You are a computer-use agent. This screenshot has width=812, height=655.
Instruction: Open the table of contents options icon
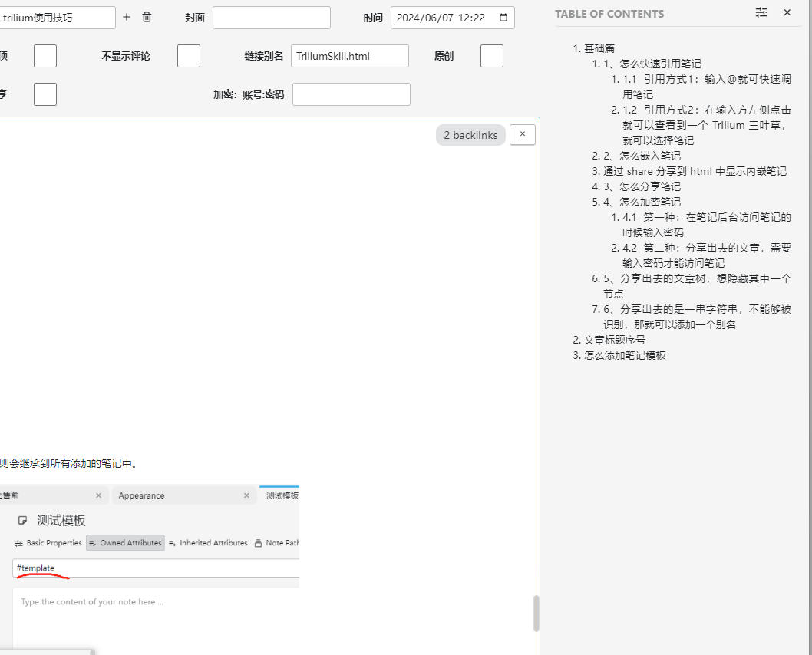[761, 13]
